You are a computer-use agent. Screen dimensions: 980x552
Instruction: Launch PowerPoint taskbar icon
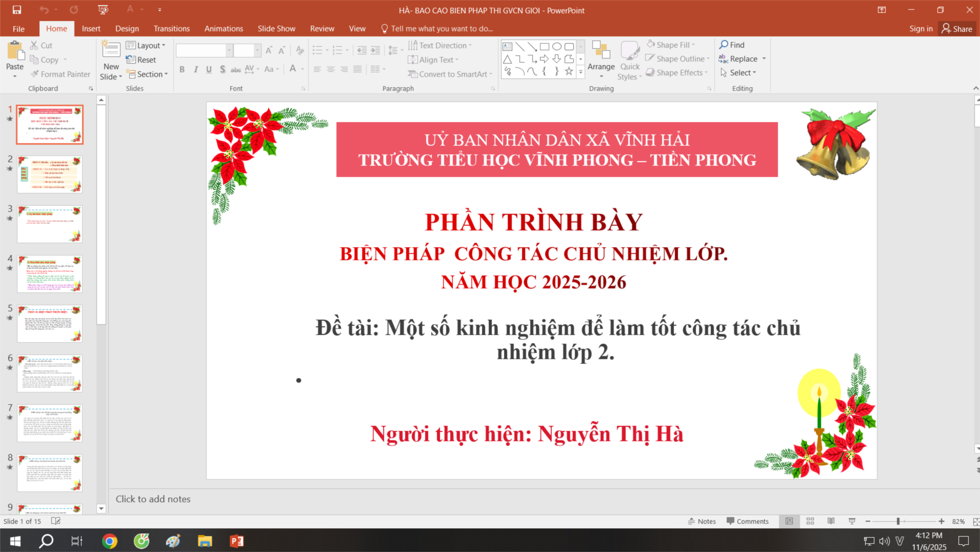[x=237, y=541]
